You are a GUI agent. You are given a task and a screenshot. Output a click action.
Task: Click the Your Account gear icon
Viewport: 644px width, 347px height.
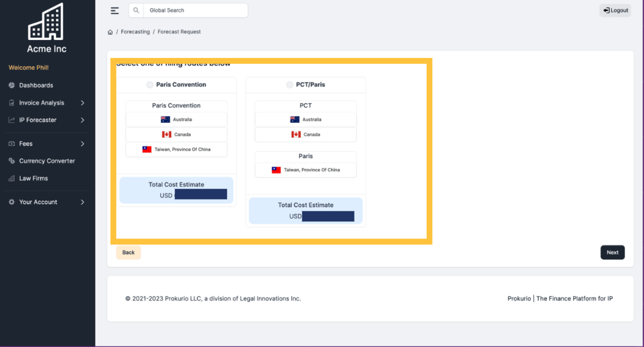pos(12,202)
